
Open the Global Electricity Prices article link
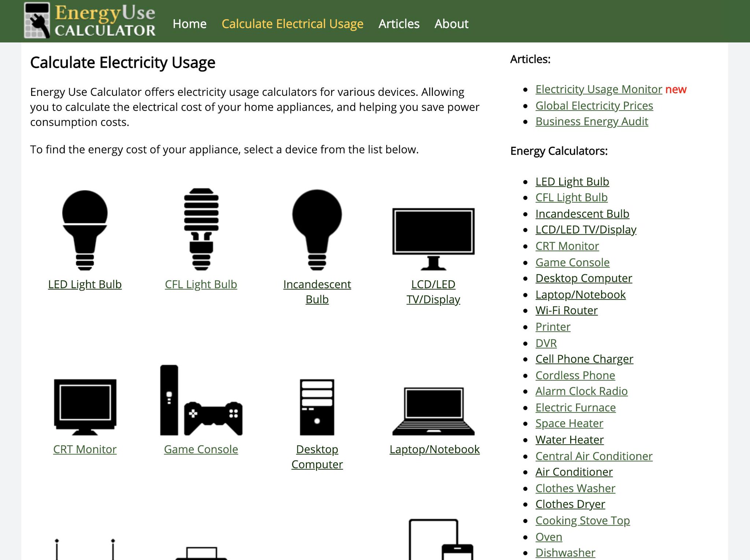pos(594,105)
